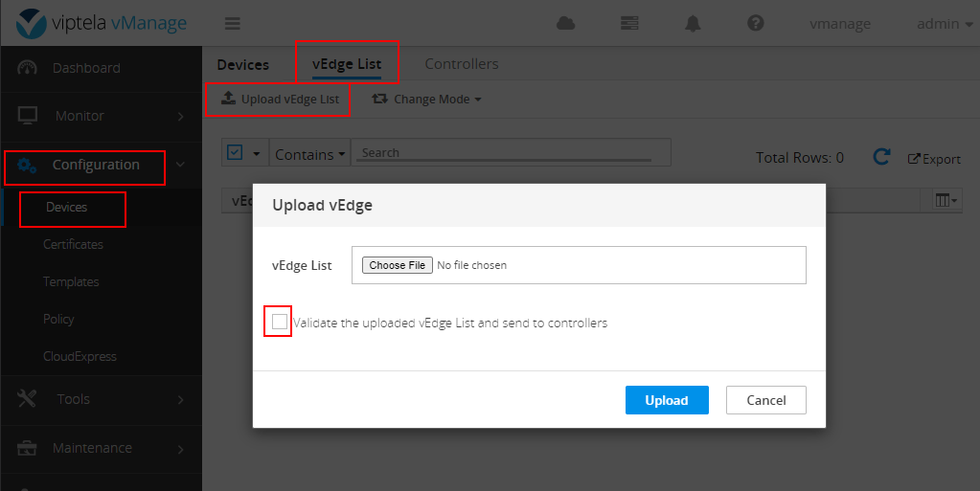This screenshot has width=980, height=491.
Task: Open the notifications bell icon
Action: [x=693, y=24]
